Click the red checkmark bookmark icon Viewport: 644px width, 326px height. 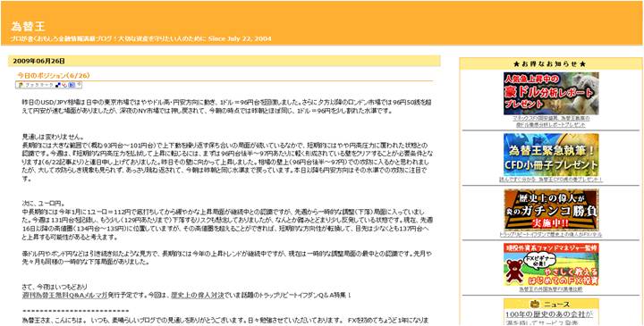(x=64, y=85)
